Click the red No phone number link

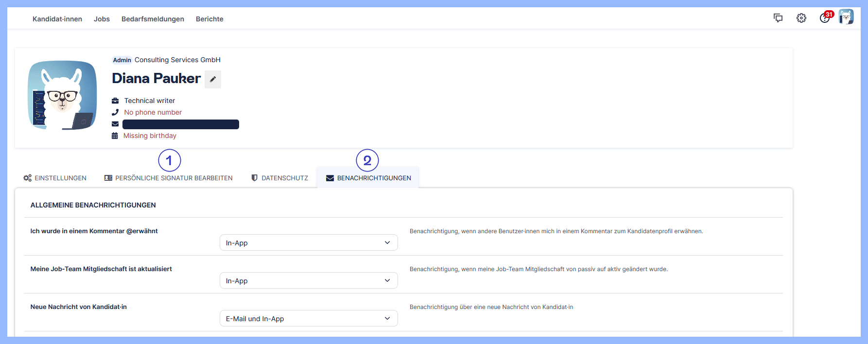(x=153, y=112)
